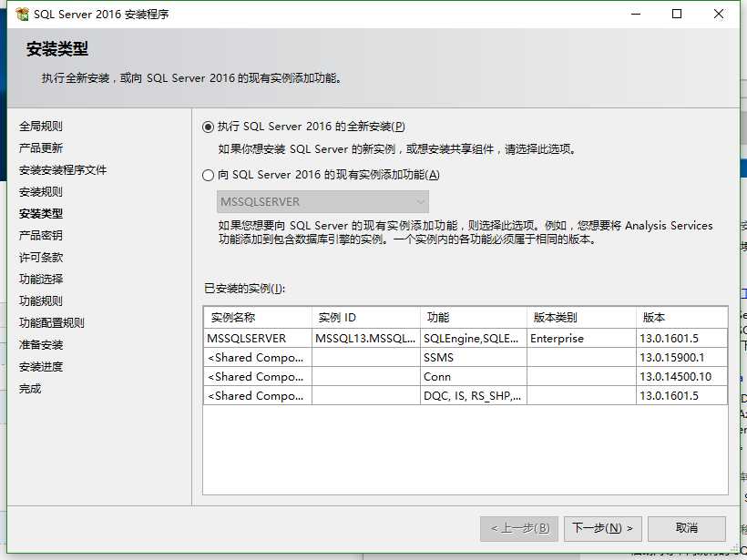Click the SSMS feature cell
Image resolution: width=747 pixels, height=560 pixels.
coord(474,358)
